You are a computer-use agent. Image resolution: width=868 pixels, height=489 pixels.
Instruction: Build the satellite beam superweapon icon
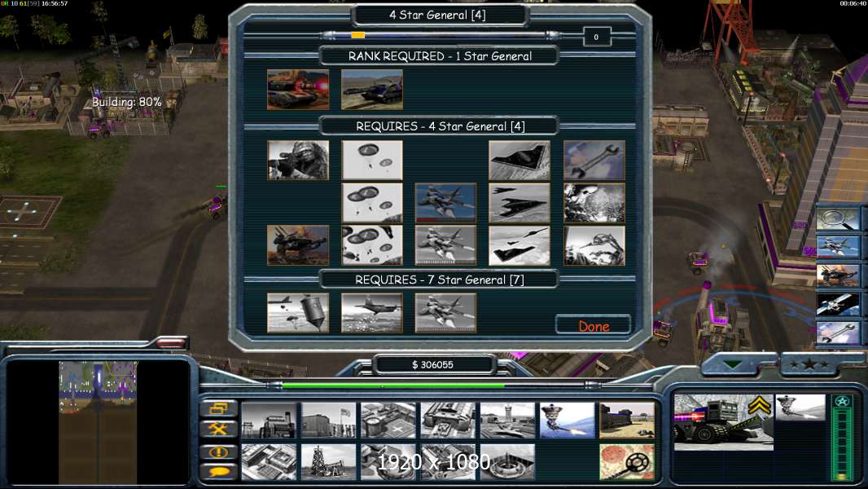568,421
